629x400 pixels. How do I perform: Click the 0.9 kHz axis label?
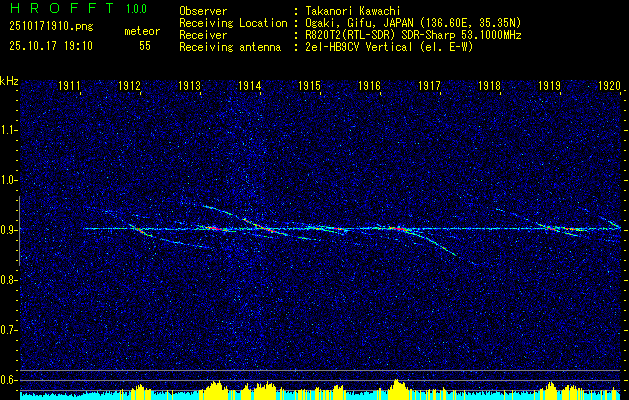[8, 230]
